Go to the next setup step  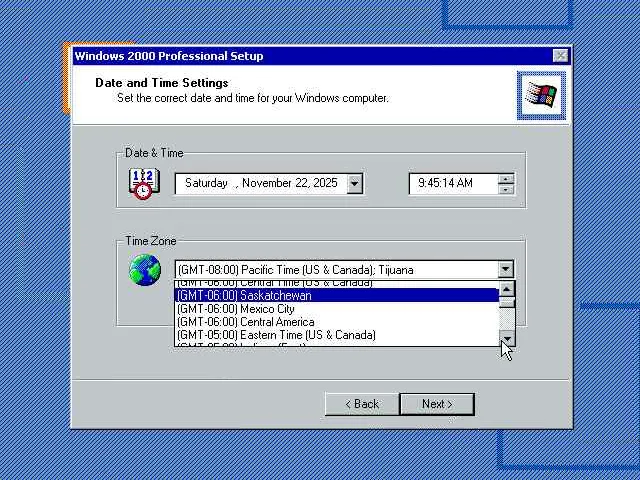437,404
